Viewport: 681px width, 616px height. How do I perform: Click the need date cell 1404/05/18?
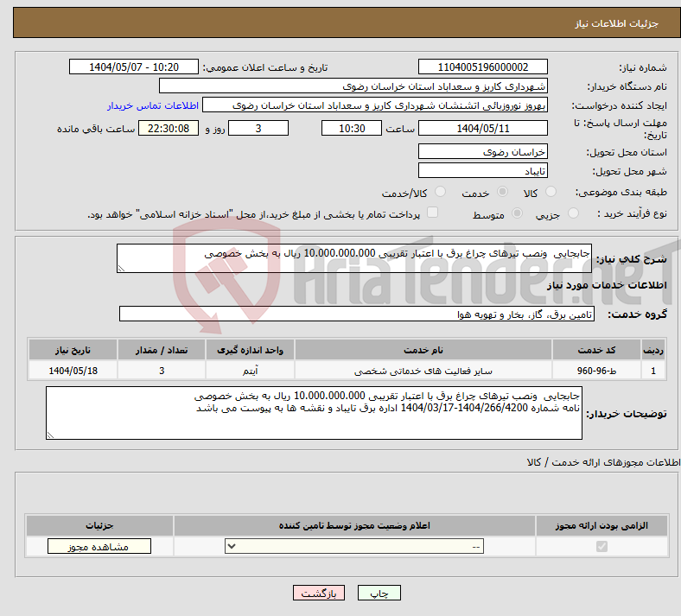pyautogui.click(x=73, y=371)
